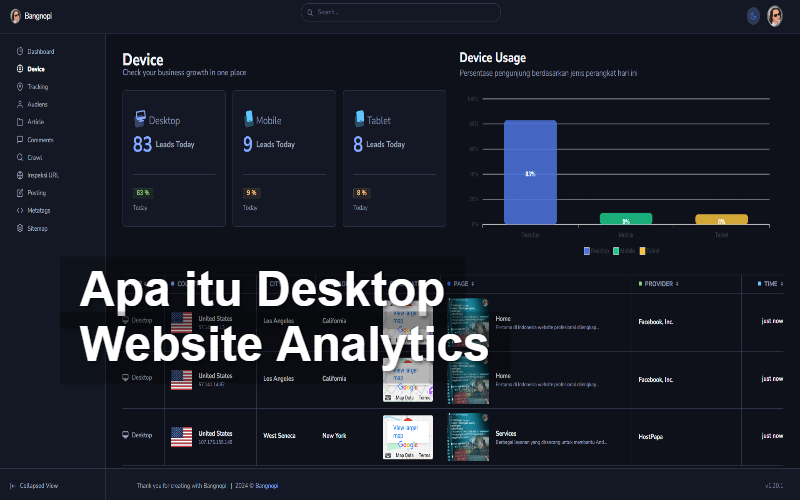Toggle dark mode with the moon icon
Screen dimensions: 800x500
point(753,15)
